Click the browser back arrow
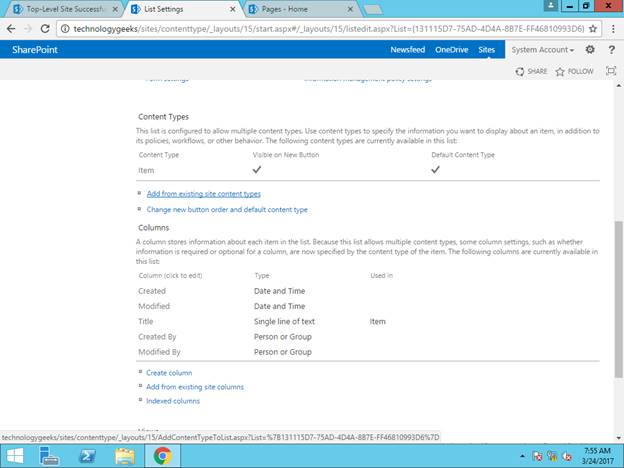Screen dimensions: 624x468 pos(11,29)
